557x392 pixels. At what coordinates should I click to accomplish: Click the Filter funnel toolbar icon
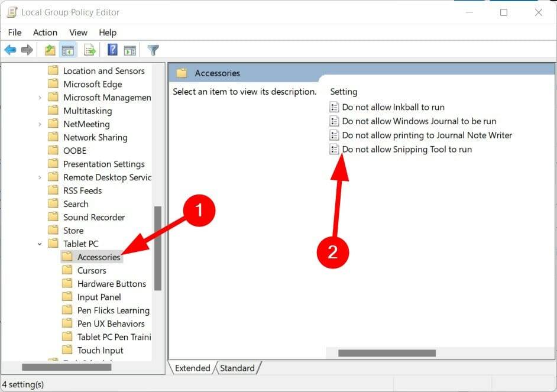(153, 50)
